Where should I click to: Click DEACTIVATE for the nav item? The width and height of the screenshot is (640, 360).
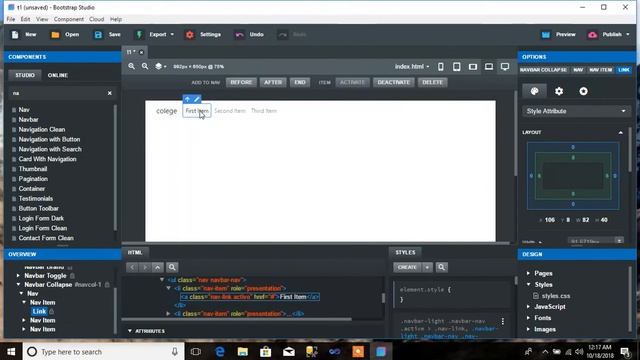pyautogui.click(x=393, y=82)
